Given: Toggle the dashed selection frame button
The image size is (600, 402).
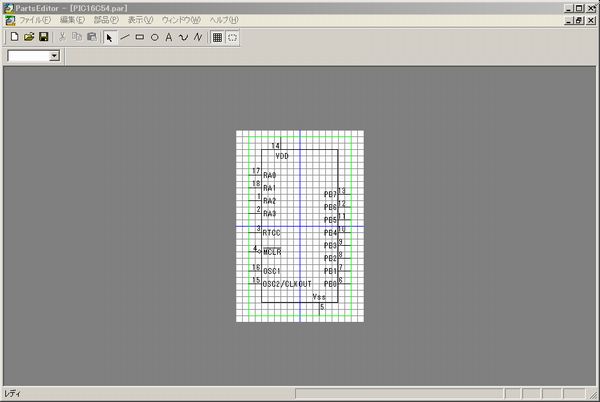Looking at the screenshot, I should coord(232,37).
